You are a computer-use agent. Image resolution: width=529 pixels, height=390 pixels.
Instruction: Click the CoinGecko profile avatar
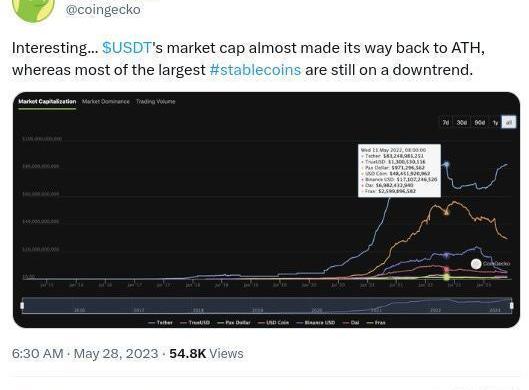[x=33, y=8]
